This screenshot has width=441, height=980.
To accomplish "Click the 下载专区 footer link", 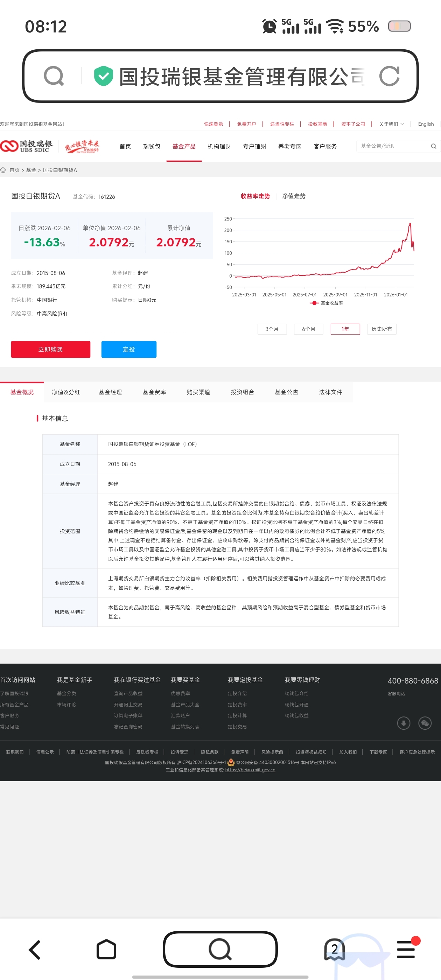I will click(x=378, y=752).
